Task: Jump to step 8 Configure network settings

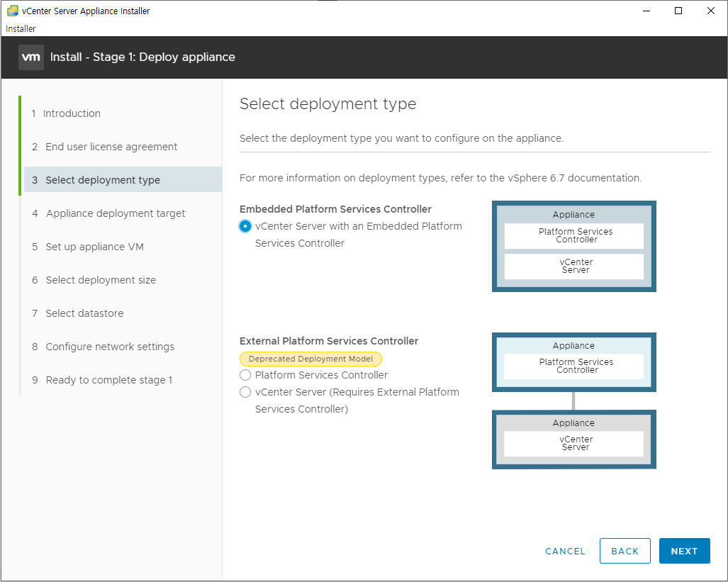Action: click(103, 347)
